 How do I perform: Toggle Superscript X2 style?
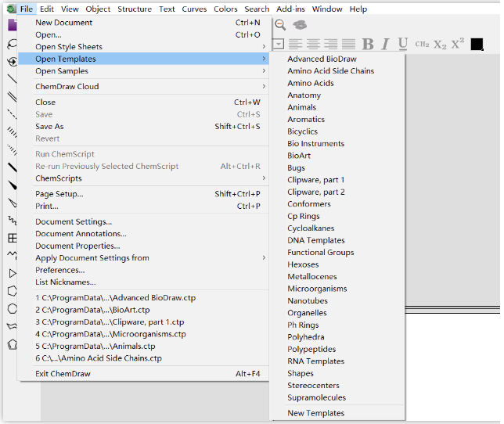pyautogui.click(x=457, y=43)
